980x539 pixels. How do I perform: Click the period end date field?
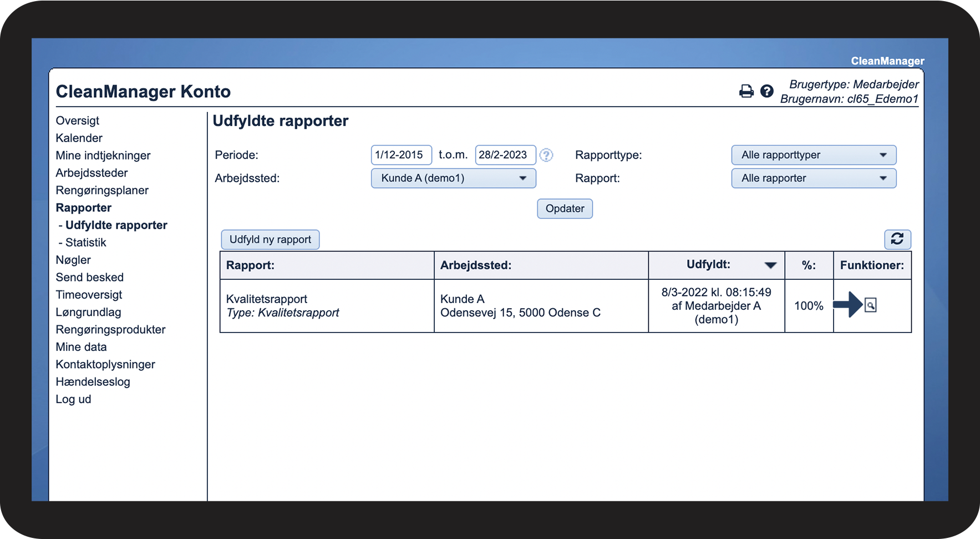click(505, 155)
